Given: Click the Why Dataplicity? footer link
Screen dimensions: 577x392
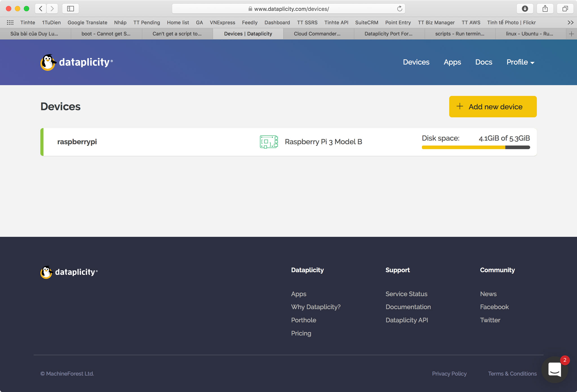Looking at the screenshot, I should tap(316, 307).
